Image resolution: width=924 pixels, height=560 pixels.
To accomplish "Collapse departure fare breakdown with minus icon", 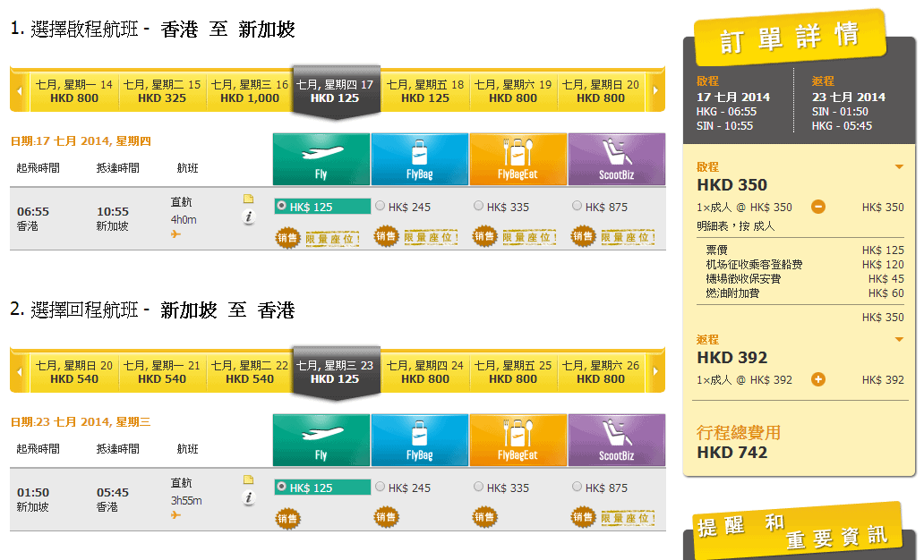I will point(818,207).
